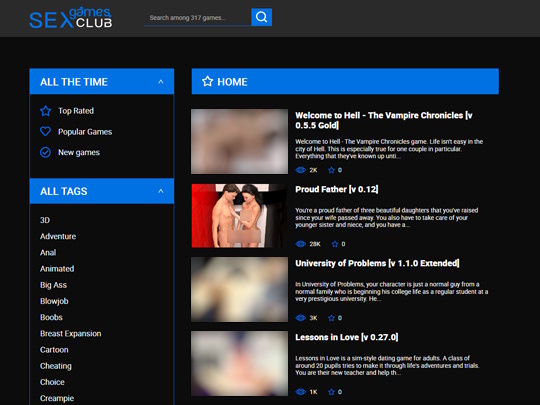The width and height of the screenshot is (540, 405).
Task: Click the HOME section header
Action: coord(345,81)
